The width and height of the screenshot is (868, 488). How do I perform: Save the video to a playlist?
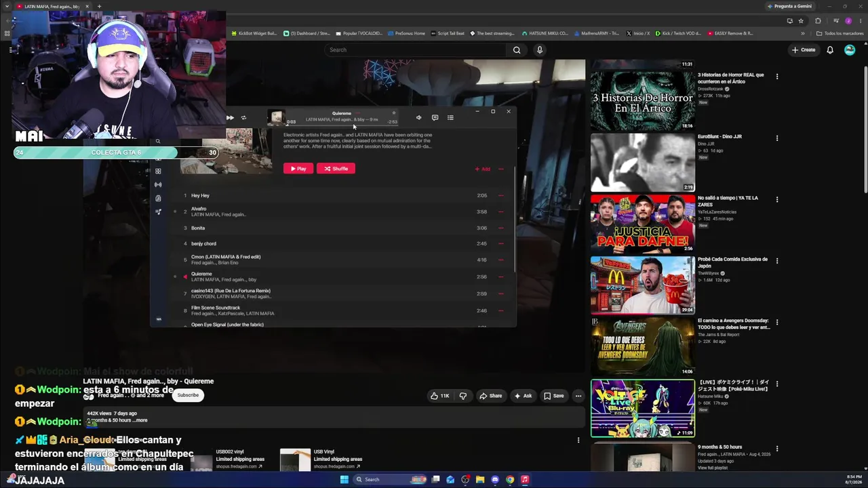click(x=553, y=396)
